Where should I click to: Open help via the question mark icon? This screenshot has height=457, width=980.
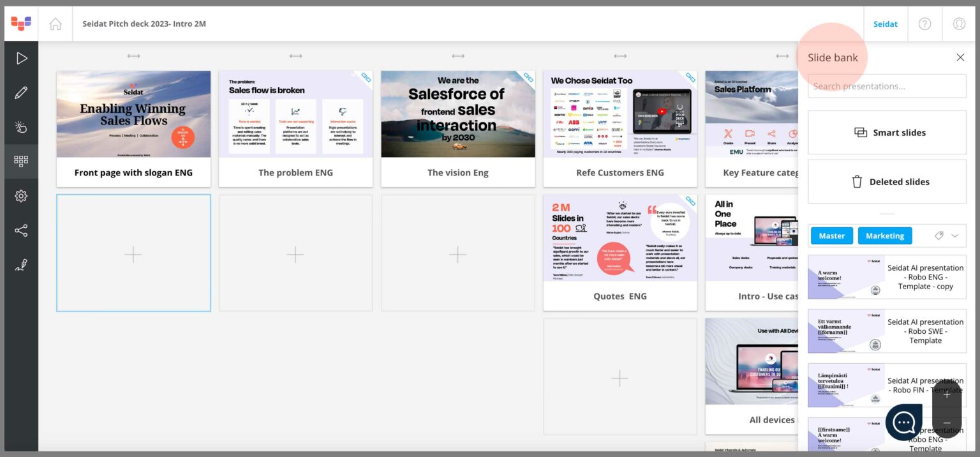coord(924,24)
